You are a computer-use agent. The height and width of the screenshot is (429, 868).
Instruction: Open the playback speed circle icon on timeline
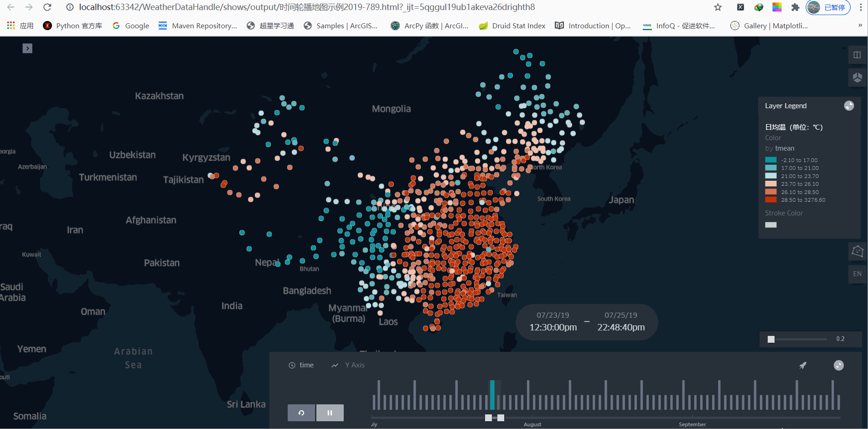(838, 365)
